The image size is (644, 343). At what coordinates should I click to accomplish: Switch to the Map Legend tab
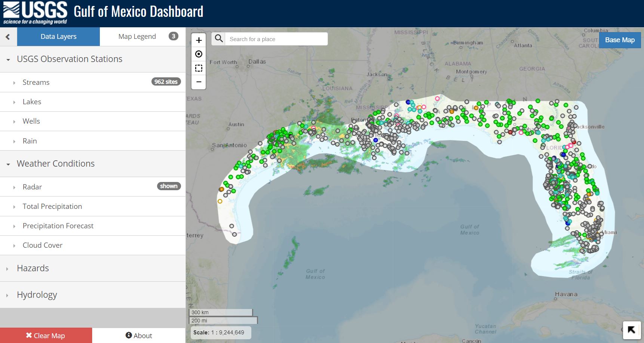tap(137, 37)
